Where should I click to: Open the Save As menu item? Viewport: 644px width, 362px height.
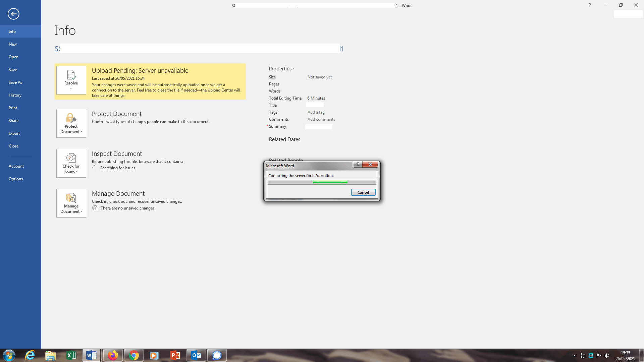point(15,82)
